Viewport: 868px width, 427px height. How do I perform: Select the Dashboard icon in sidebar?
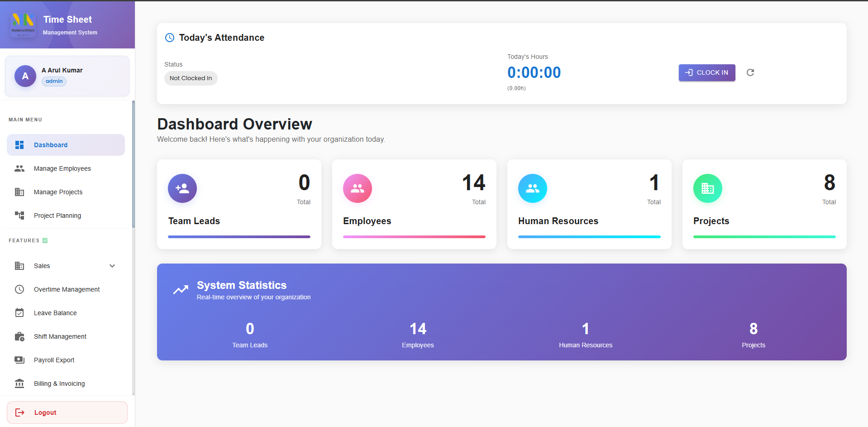(x=19, y=145)
